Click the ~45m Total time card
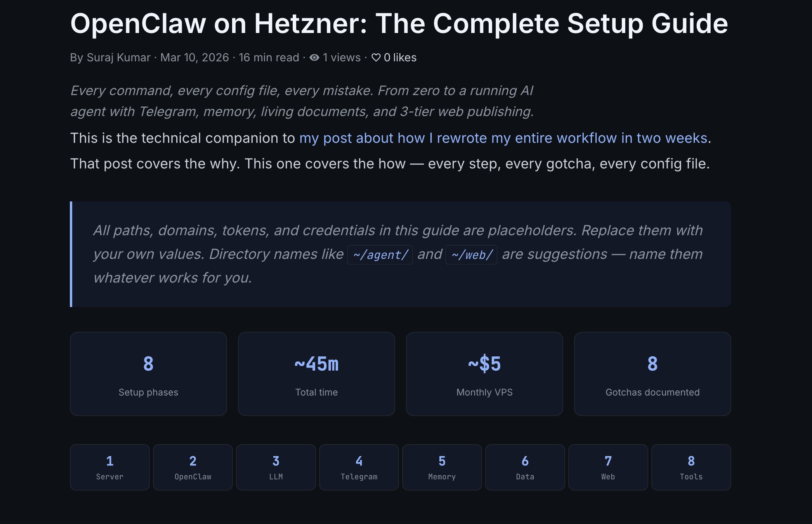 (x=316, y=374)
